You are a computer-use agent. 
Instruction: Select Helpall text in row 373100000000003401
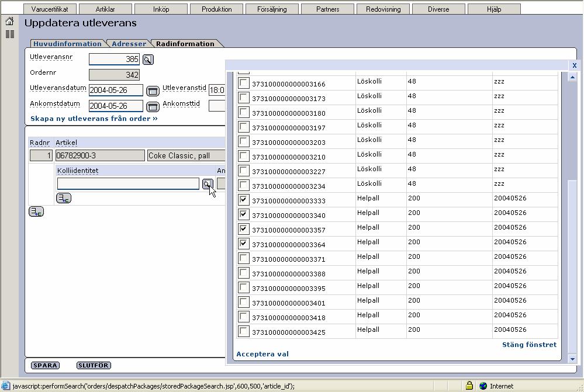coord(368,300)
